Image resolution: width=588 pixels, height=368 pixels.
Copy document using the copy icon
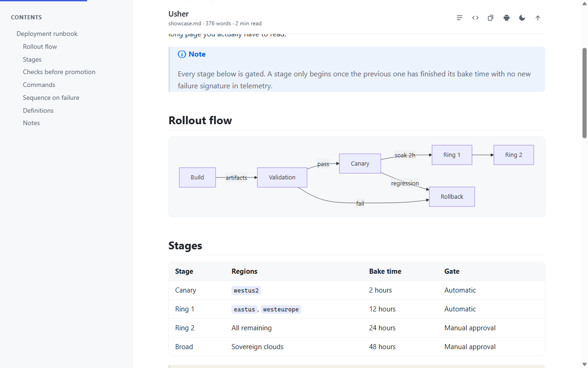coord(491,18)
